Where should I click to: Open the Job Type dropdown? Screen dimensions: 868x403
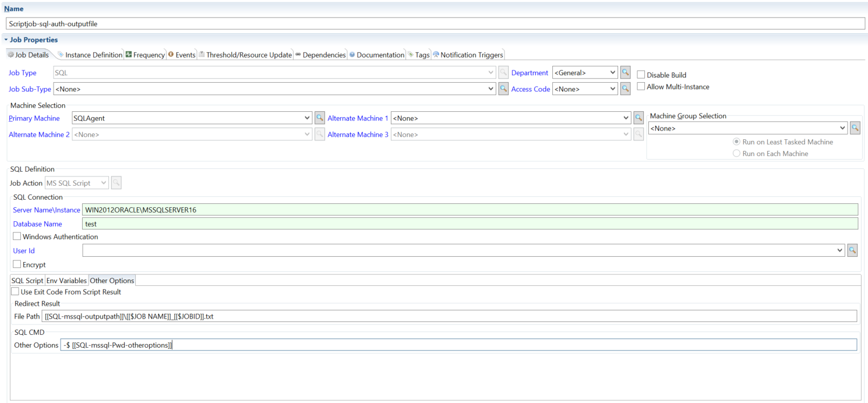tap(491, 73)
